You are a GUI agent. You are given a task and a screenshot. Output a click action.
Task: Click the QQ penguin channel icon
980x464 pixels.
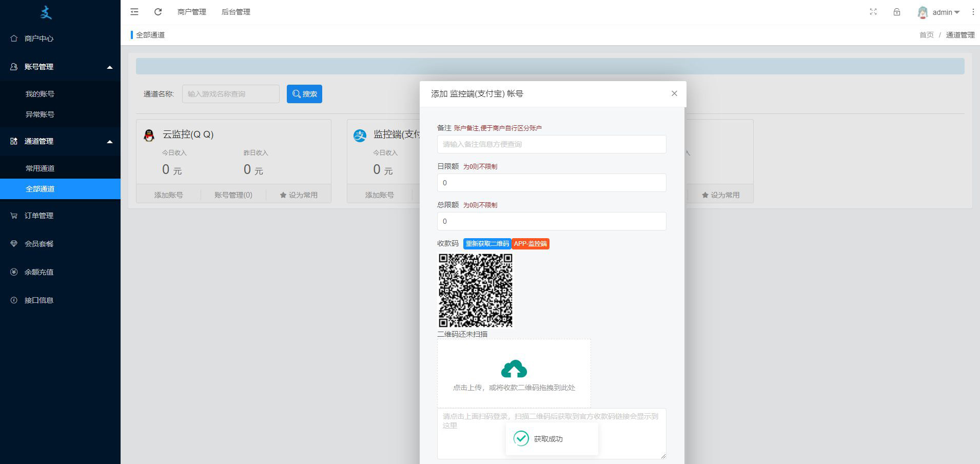[x=149, y=136]
